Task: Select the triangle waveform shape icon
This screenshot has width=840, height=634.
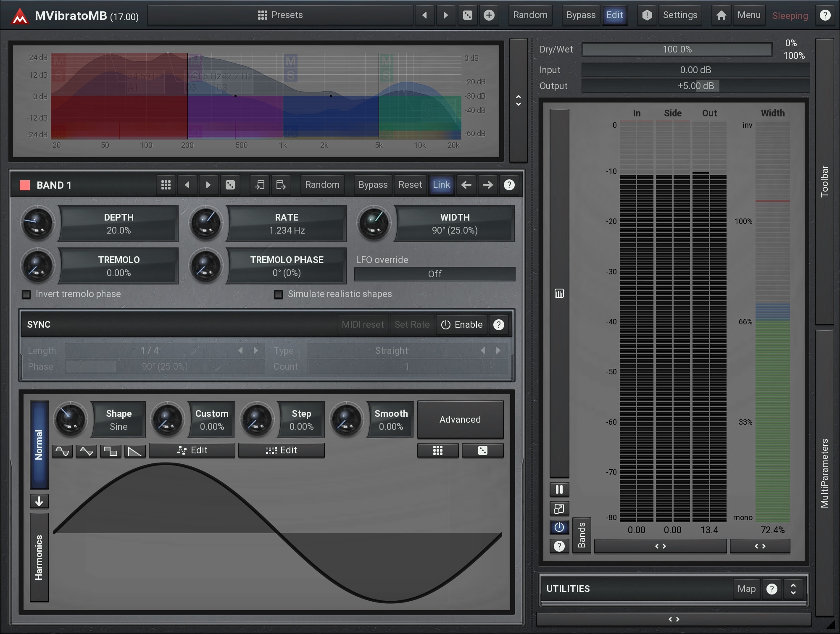Action: pos(86,451)
